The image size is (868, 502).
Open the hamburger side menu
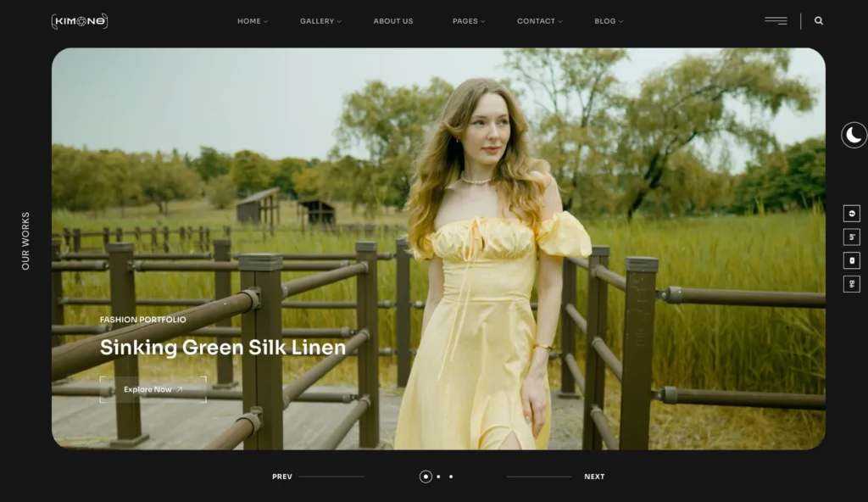(776, 21)
